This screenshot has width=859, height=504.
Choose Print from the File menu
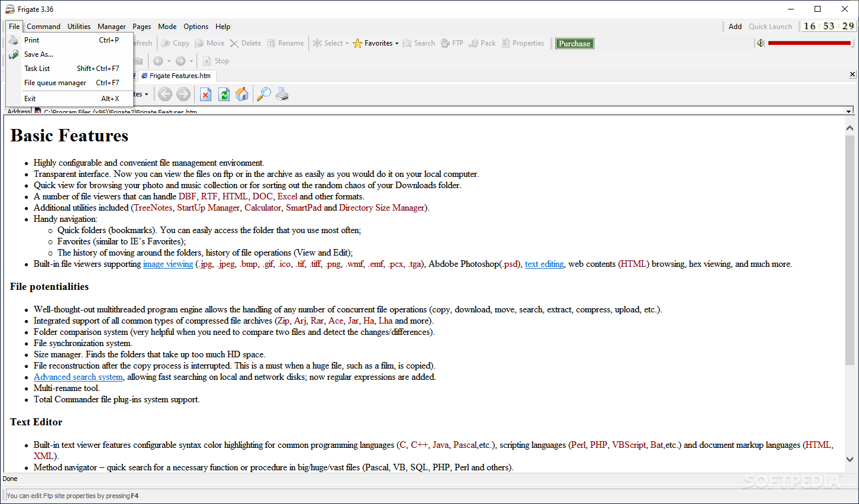(69, 40)
